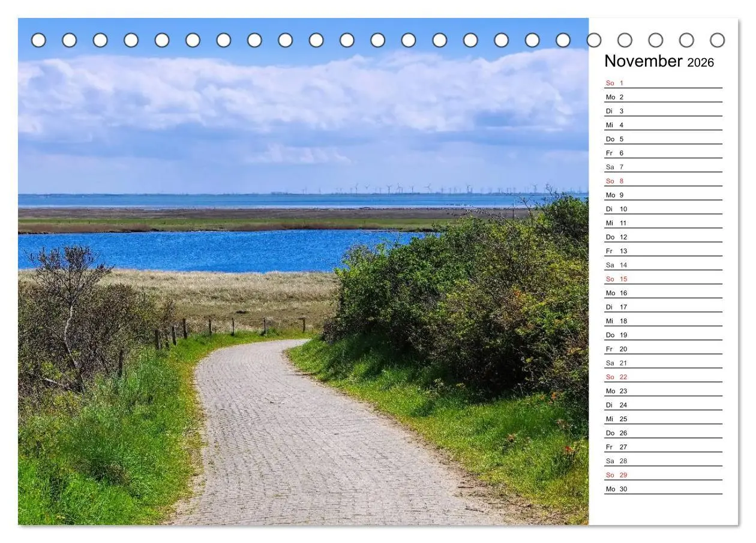Select the 'Mi 25' date row

tap(663, 419)
